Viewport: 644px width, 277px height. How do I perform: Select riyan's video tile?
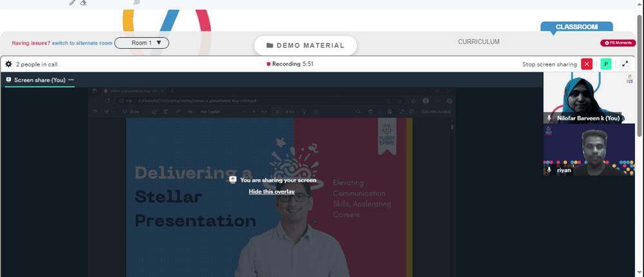[x=589, y=149]
